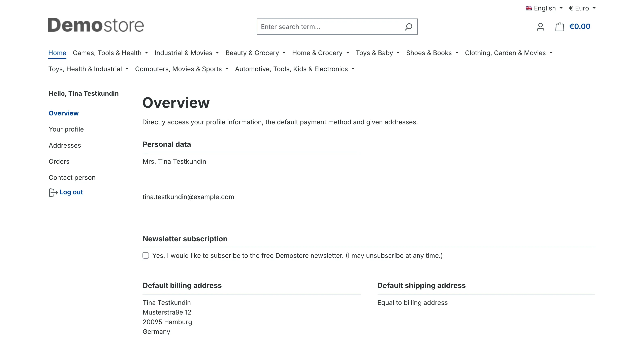Click the search magnifier icon

tap(408, 27)
